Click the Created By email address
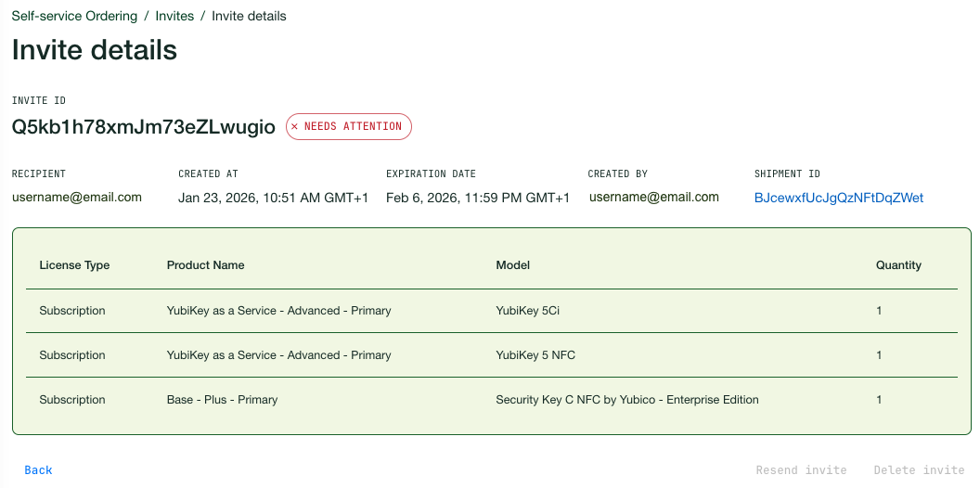 653,197
